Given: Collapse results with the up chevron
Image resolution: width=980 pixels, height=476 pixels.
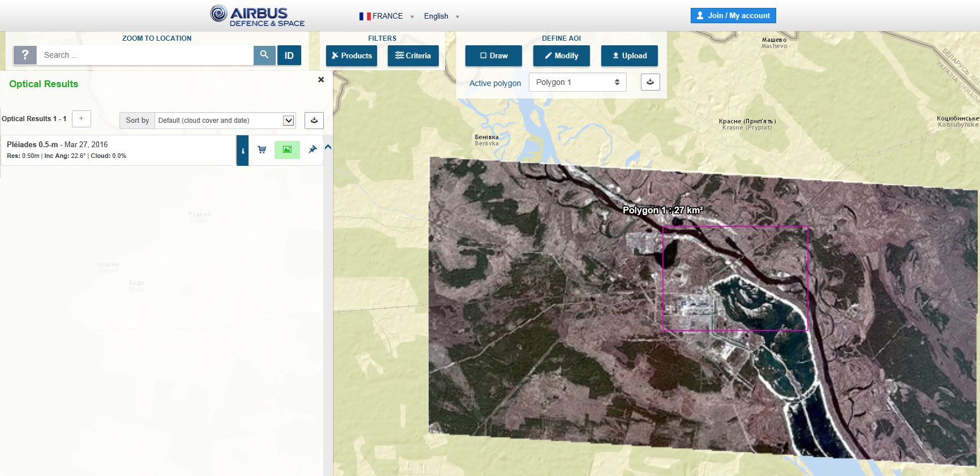Looking at the screenshot, I should 328,147.
